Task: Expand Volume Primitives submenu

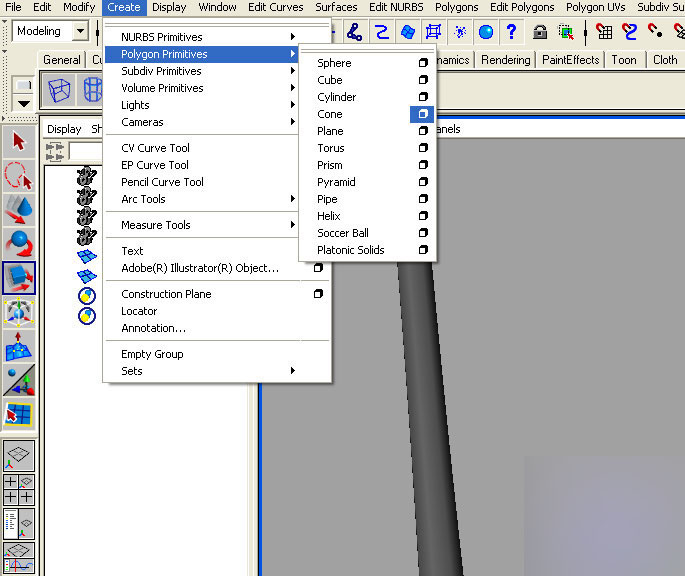Action: (201, 88)
